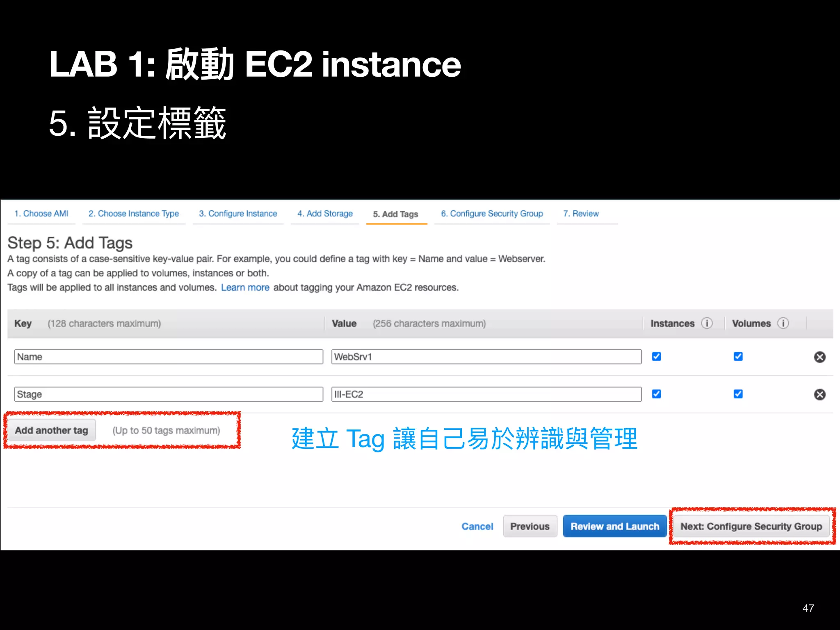Image resolution: width=840 pixels, height=630 pixels.
Task: Click the Step 5: Add Tags heading
Action: (x=70, y=243)
